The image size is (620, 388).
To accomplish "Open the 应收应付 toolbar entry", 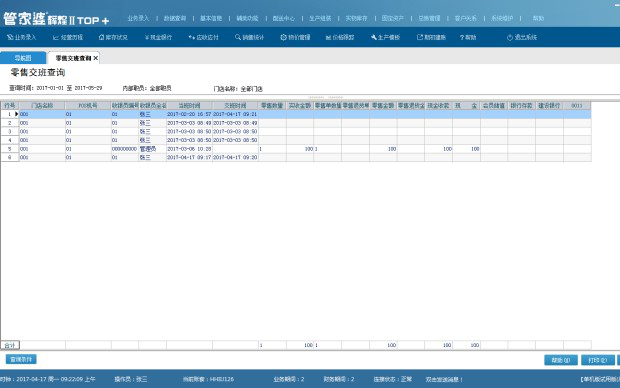I will coord(204,37).
